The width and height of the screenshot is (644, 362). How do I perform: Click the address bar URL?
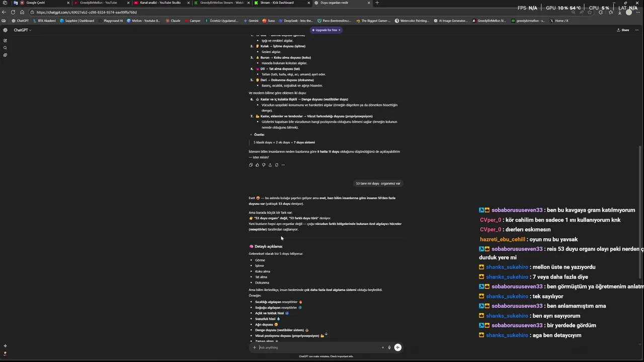(x=87, y=12)
